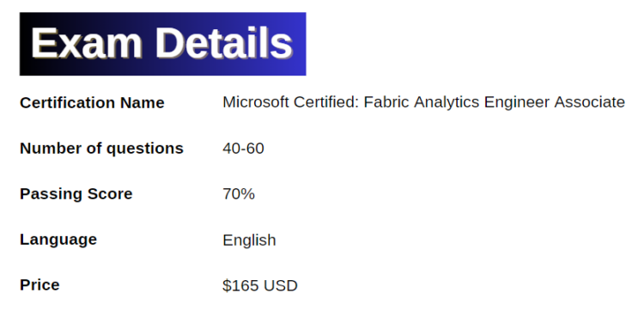Click the $165 price amount
The image size is (644, 311).
(x=240, y=285)
